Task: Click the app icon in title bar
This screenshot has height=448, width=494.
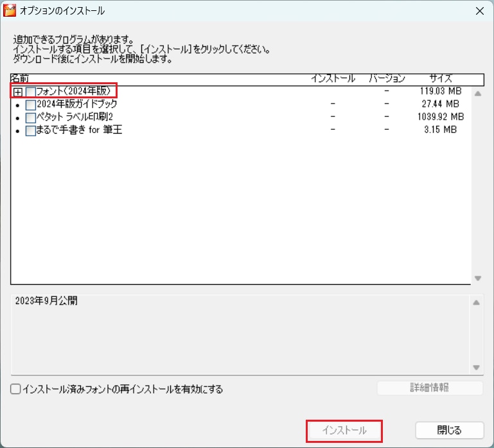Action: (10, 10)
